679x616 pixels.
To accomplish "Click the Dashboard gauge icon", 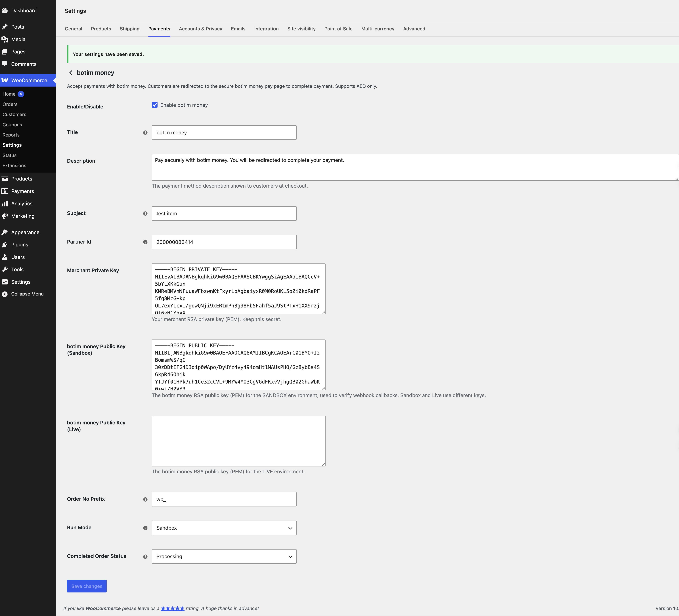I will [x=5, y=11].
